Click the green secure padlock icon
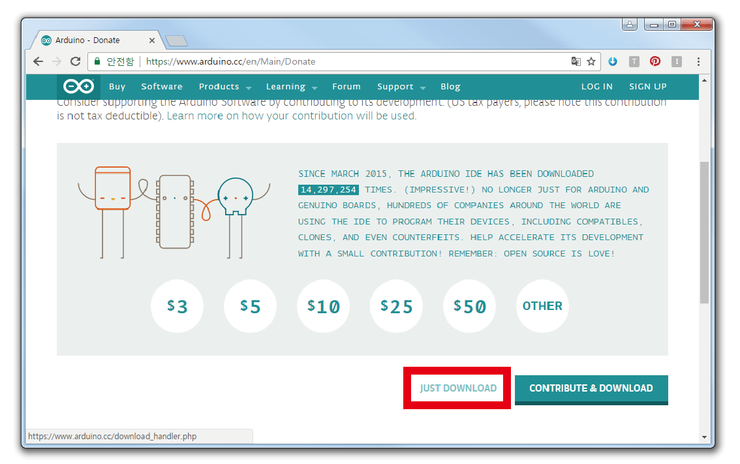Image resolution: width=740 pixels, height=464 pixels. point(97,61)
